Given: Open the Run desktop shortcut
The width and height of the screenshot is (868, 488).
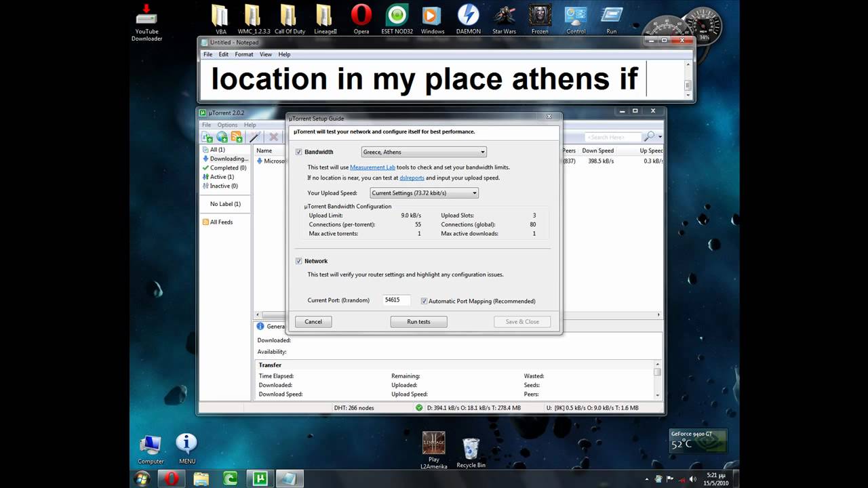Looking at the screenshot, I should [612, 20].
